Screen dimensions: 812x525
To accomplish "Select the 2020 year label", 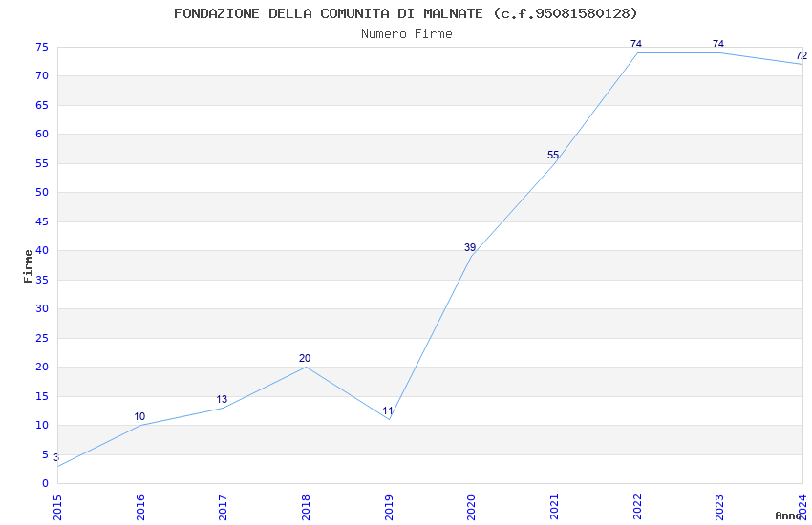I will click(472, 508).
